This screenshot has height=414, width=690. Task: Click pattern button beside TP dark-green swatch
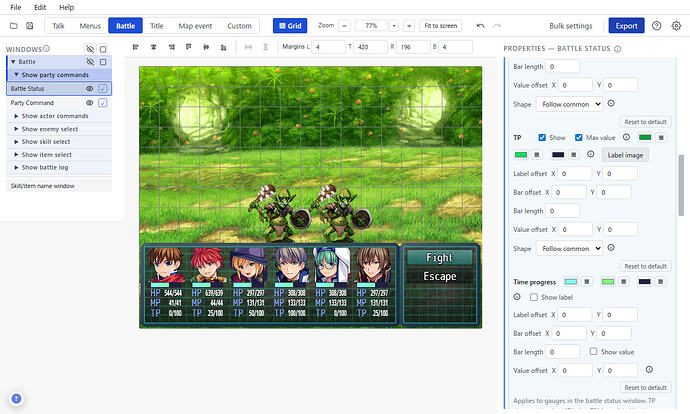(x=661, y=138)
